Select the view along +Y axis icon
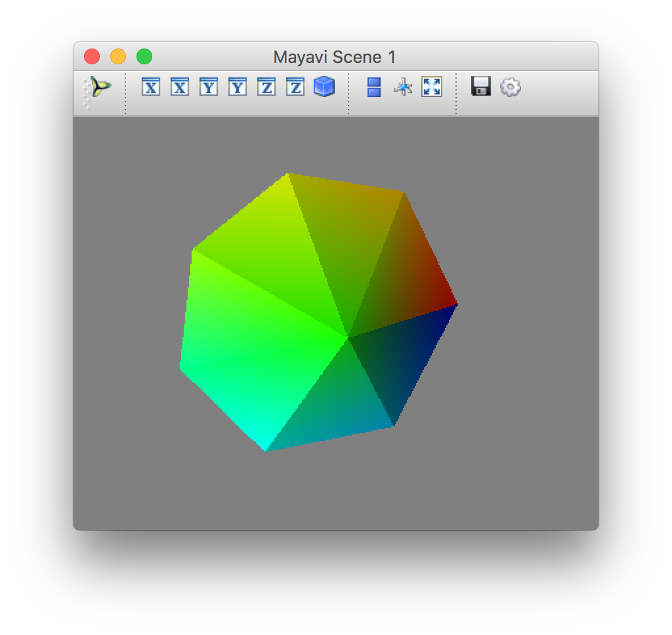Screen dimensions: 672x635 (x=207, y=86)
